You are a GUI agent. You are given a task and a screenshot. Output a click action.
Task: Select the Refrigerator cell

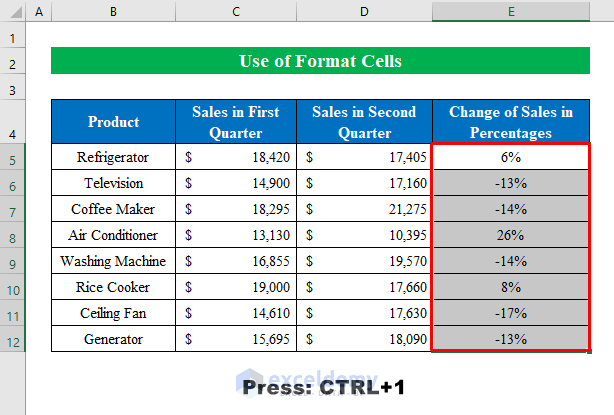(x=113, y=158)
